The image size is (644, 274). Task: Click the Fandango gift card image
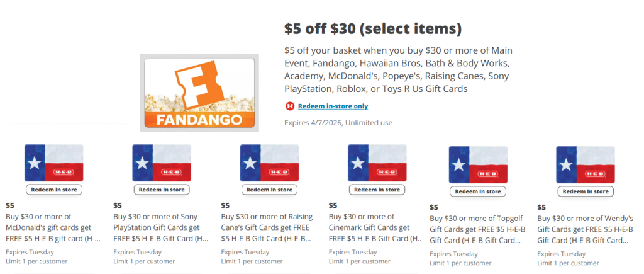click(199, 93)
